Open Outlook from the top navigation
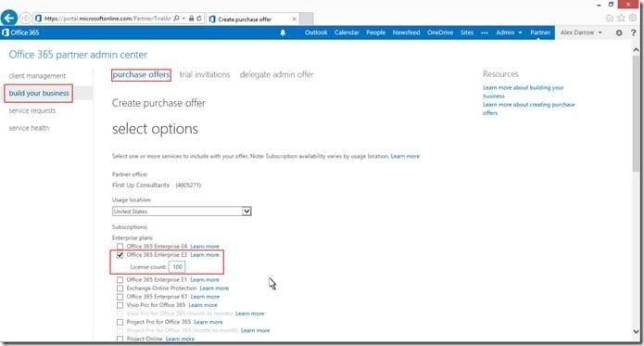 click(x=316, y=32)
